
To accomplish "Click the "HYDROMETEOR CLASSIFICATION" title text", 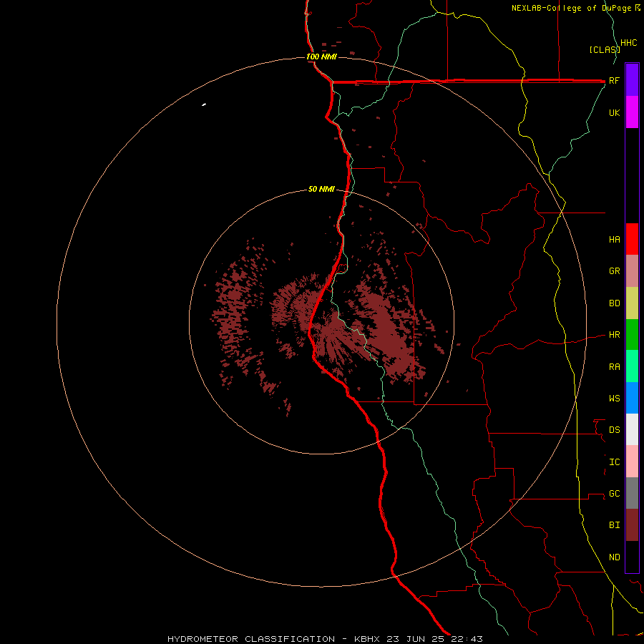I will 251,639.
